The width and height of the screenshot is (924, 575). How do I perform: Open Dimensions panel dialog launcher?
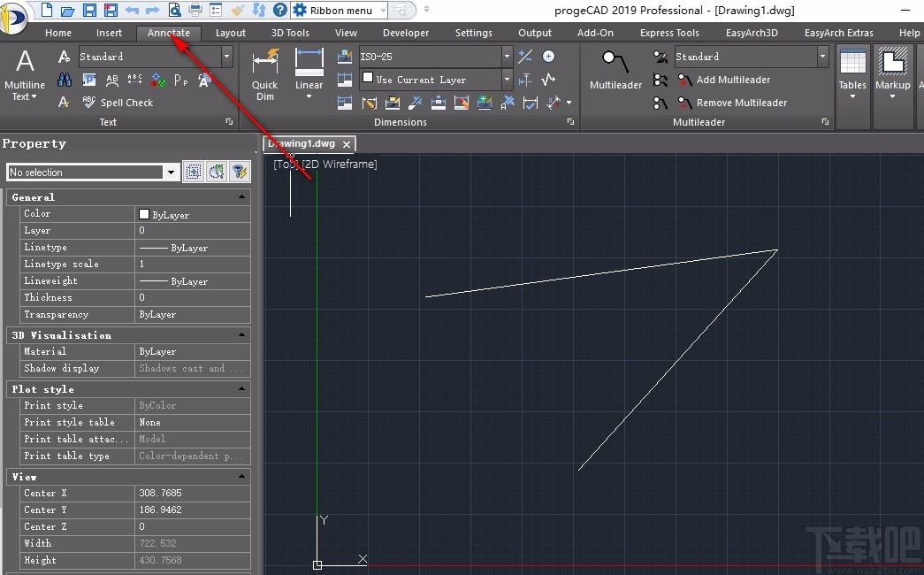point(570,121)
